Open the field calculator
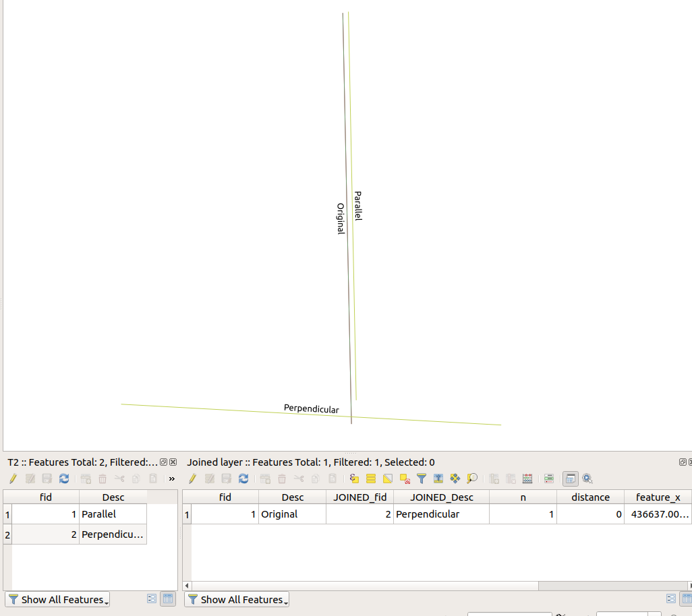Screen dimensions: 692x616 point(527,479)
